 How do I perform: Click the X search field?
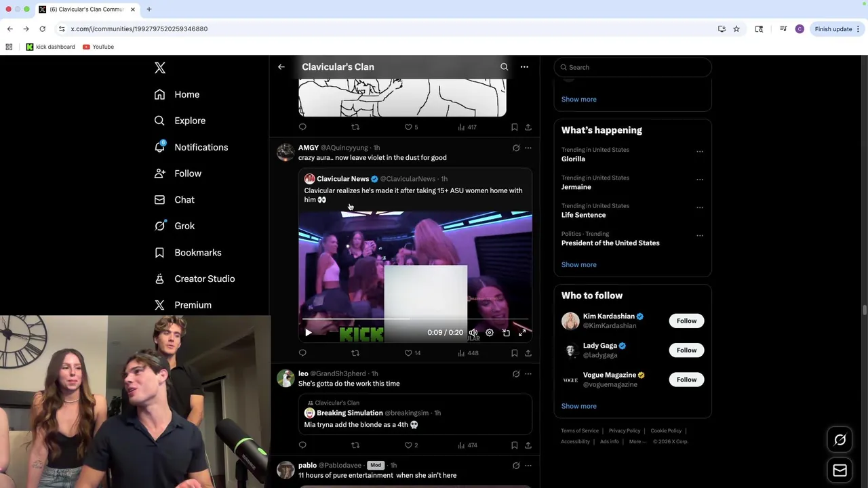coord(633,67)
